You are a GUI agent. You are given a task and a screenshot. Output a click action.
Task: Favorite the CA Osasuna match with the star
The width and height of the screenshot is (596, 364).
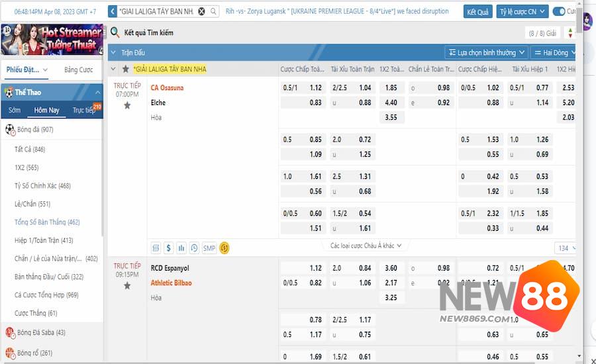point(127,105)
